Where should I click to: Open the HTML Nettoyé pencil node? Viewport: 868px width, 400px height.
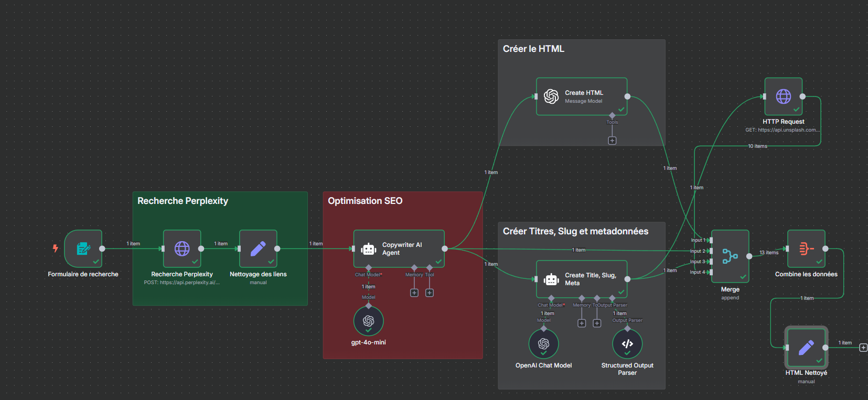(806, 347)
